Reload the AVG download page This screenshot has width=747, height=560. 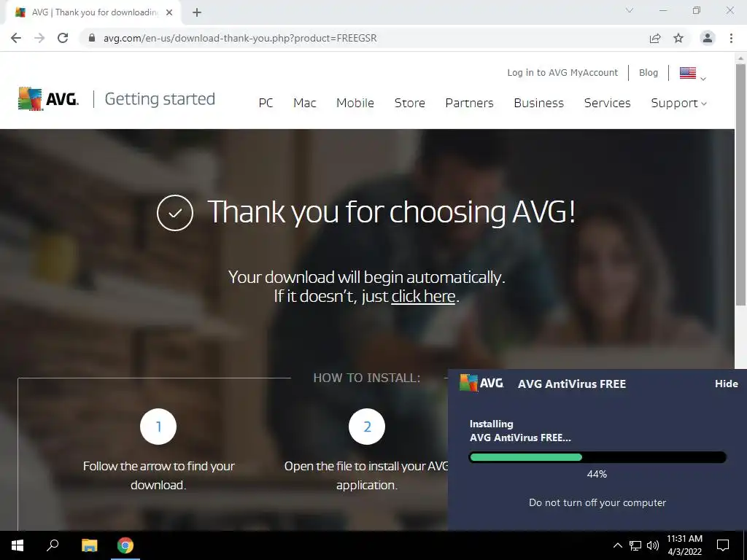(x=63, y=38)
